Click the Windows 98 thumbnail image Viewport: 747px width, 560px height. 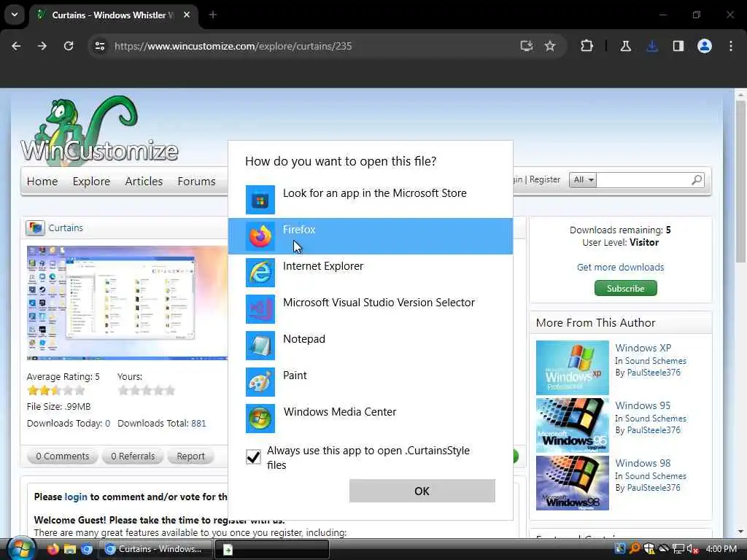click(572, 483)
